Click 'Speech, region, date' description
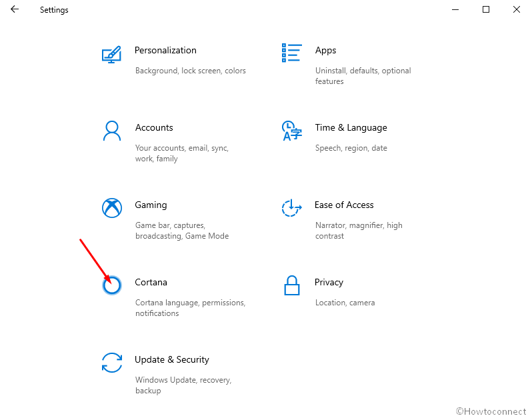 tap(351, 148)
